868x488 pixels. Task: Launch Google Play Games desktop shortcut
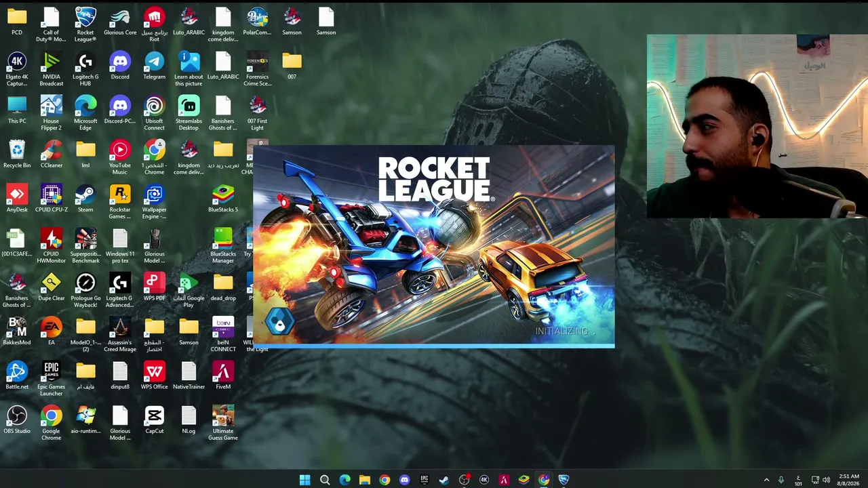[x=189, y=291]
